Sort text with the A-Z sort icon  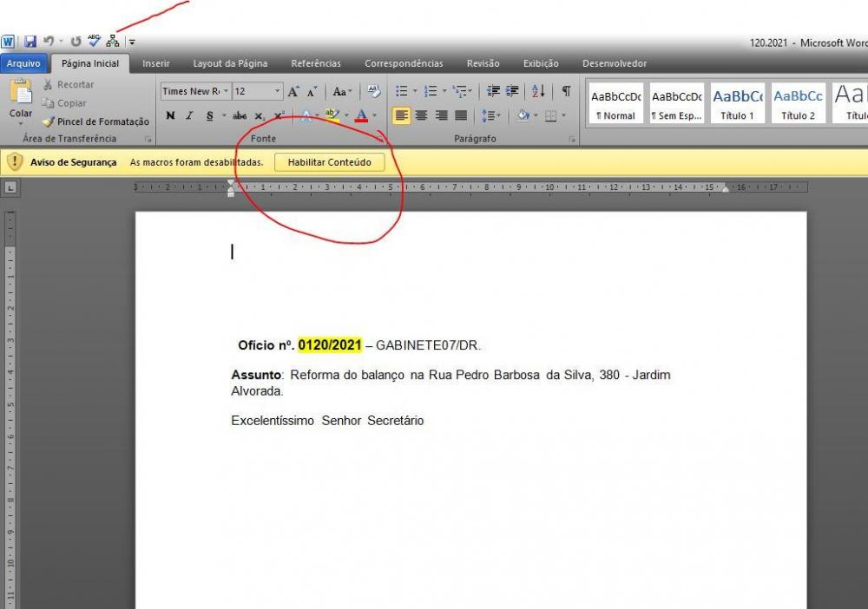538,91
